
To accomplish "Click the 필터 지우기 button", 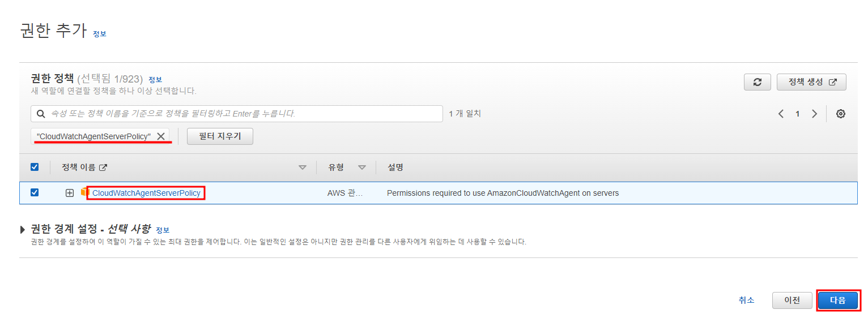I will point(220,136).
